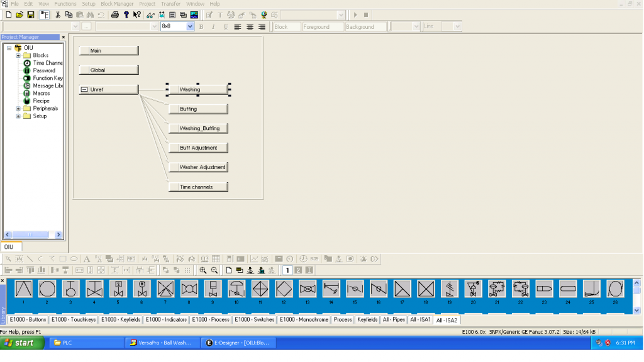
Task: Click the Project Manager horizontal scrollbar thumb
Action: click(30, 235)
